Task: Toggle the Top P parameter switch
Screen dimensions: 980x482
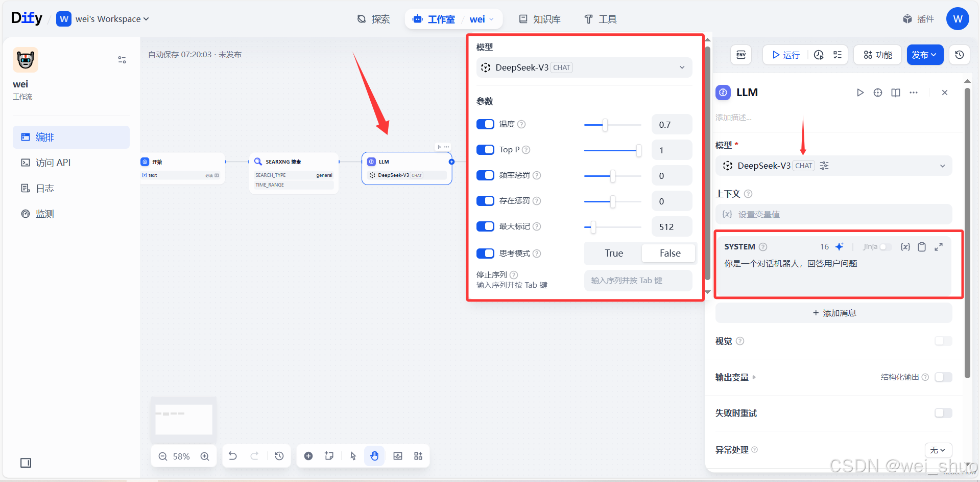Action: coord(485,150)
